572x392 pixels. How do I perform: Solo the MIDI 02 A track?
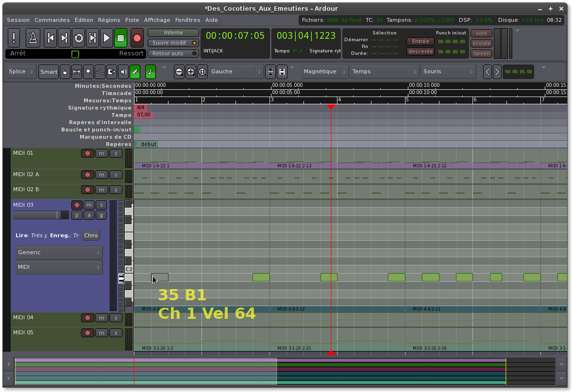pos(115,175)
